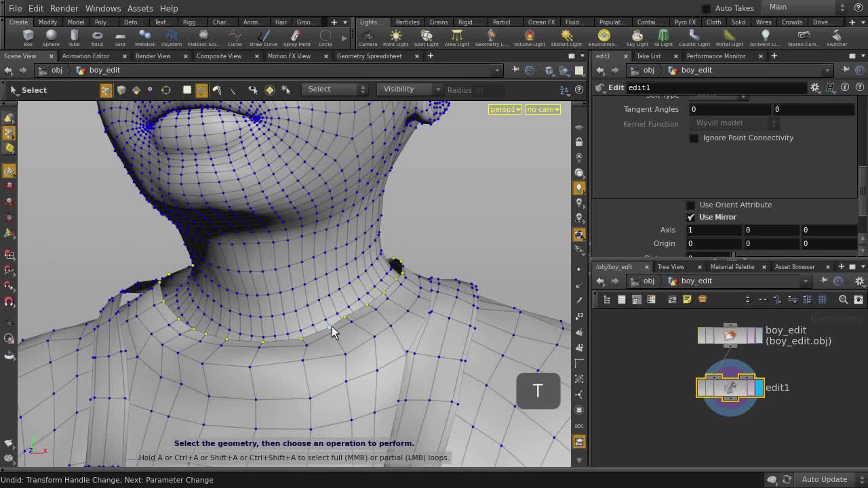Viewport: 868px width, 488px height.
Task: Open the Visibility dropdown
Action: (408, 89)
